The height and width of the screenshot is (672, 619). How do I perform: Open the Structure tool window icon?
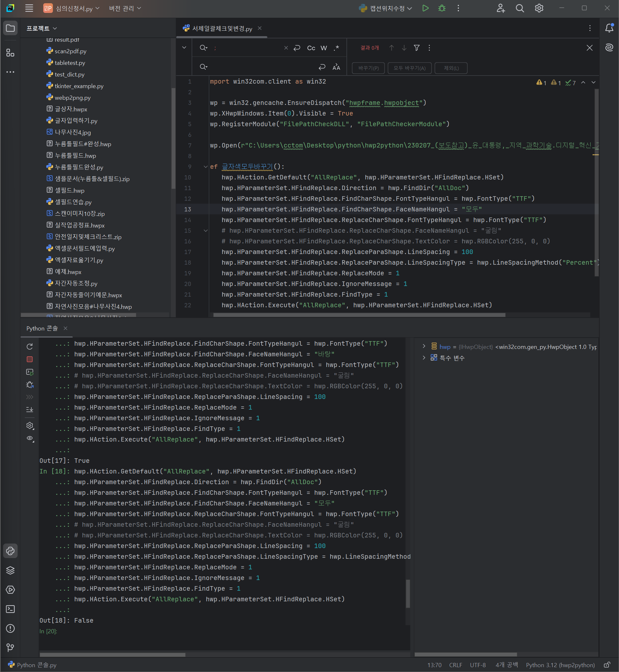pos(10,53)
